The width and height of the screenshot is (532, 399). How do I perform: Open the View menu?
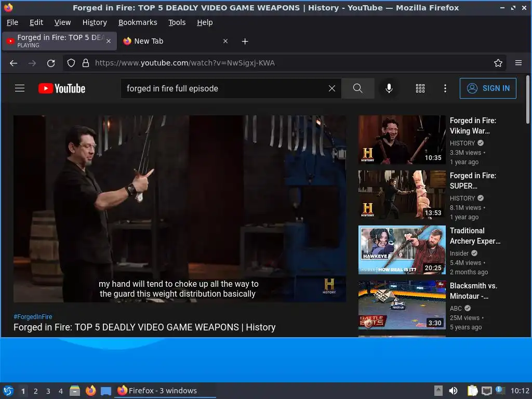click(x=62, y=22)
